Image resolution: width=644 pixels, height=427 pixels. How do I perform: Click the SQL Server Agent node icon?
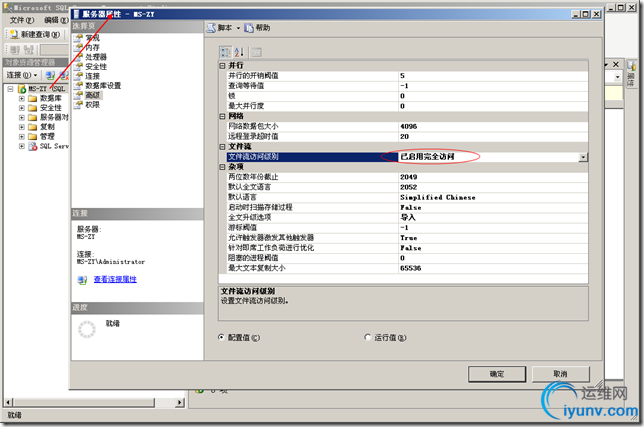click(x=33, y=146)
